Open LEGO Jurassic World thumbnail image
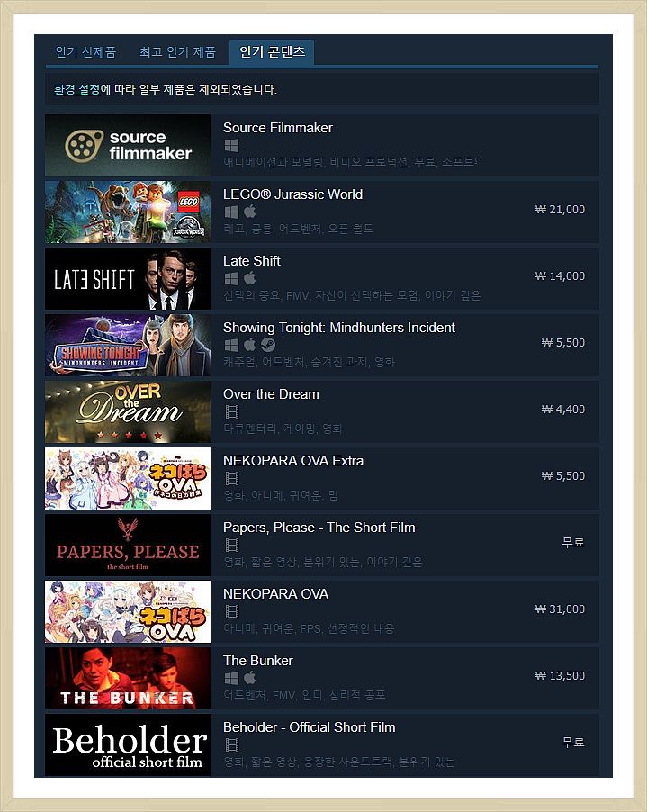Image resolution: width=647 pixels, height=812 pixels. (128, 212)
